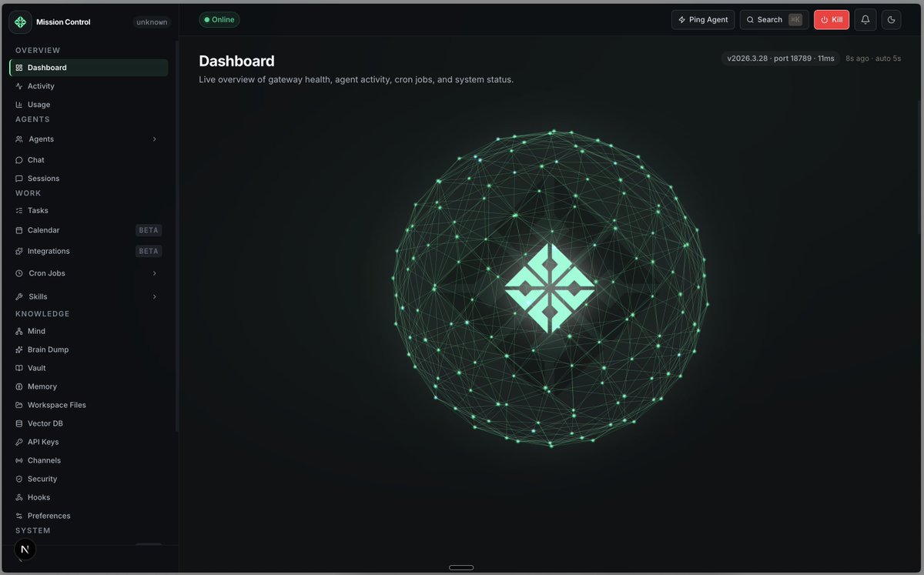Click the Memory label
The height and width of the screenshot is (575, 924).
tap(42, 386)
